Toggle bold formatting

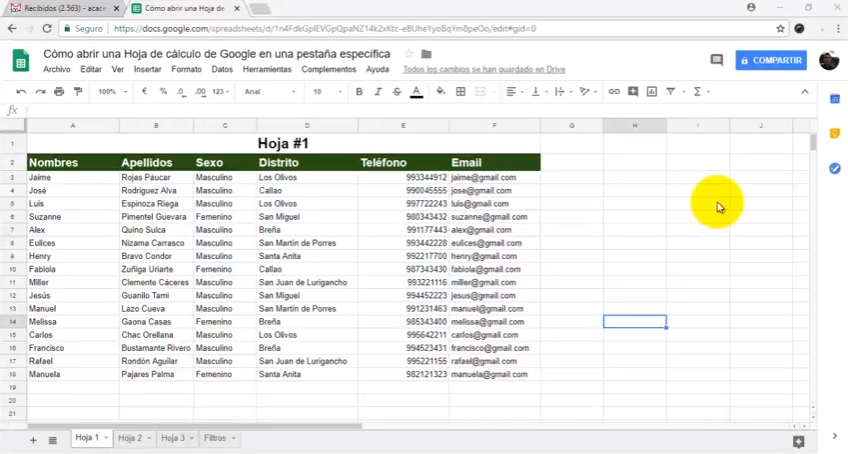point(359,92)
